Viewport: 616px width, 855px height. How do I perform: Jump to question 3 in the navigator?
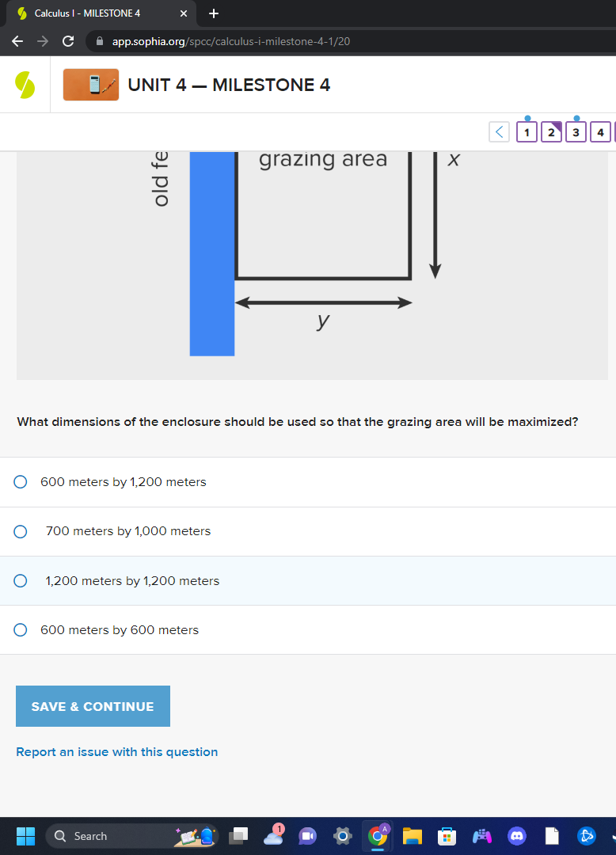pyautogui.click(x=576, y=132)
